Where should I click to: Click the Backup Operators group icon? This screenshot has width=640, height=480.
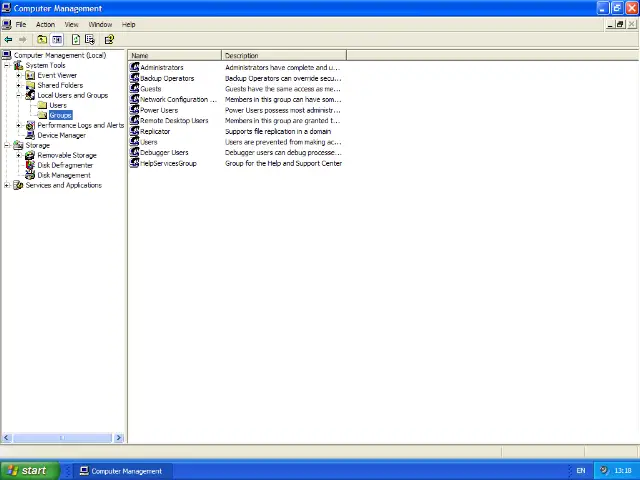[134, 78]
